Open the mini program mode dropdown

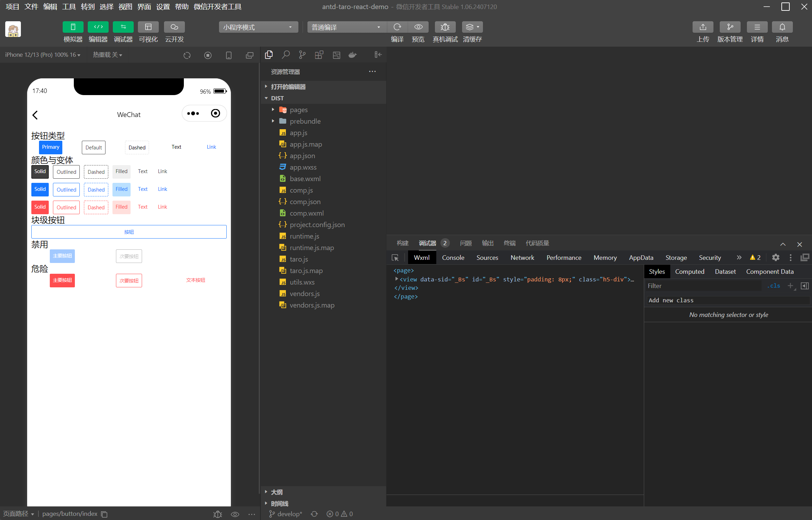pos(258,27)
